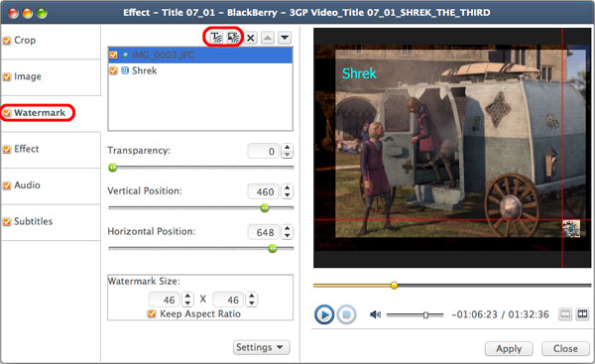Image resolution: width=595 pixels, height=364 pixels.
Task: Switch to single preview view icon
Action: tap(565, 313)
